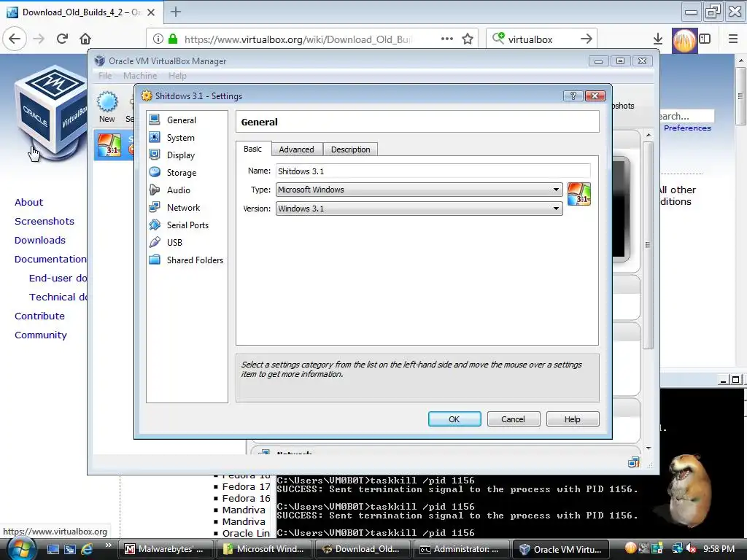747x560 pixels.
Task: Open the Contribute link on VirtualBox site
Action: (x=39, y=316)
